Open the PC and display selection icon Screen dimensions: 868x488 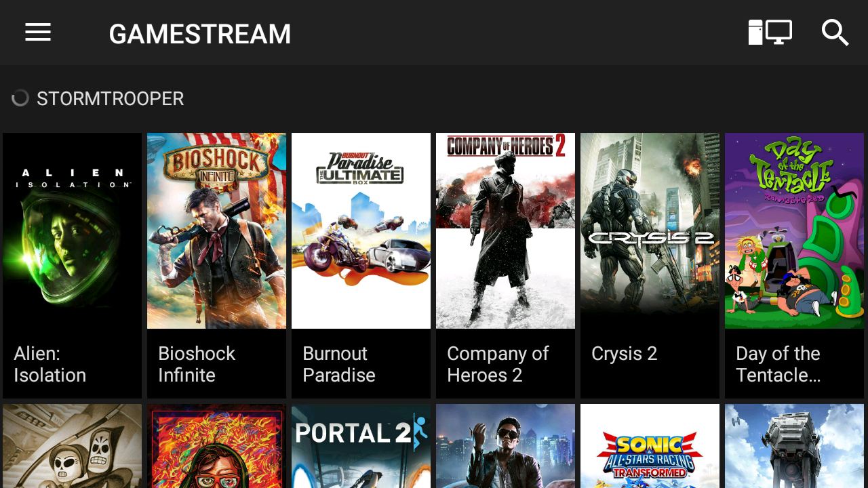tap(770, 33)
